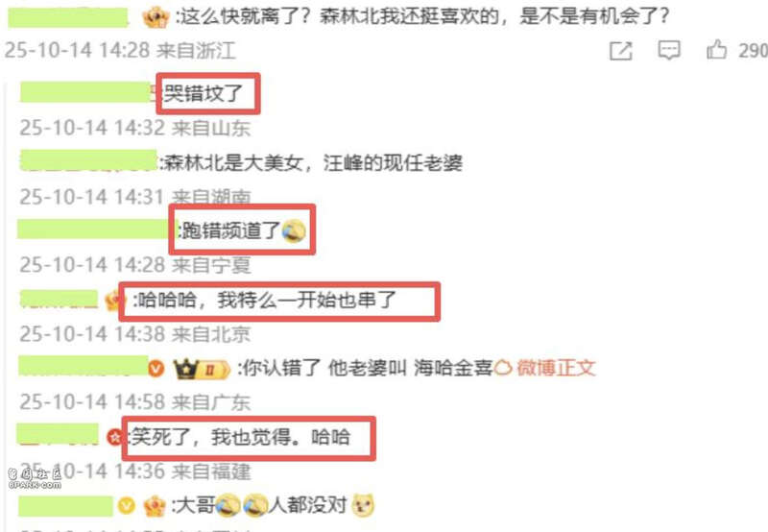Click the crown level II member badge
Image resolution: width=768 pixels, height=532 pixels.
tap(202, 369)
